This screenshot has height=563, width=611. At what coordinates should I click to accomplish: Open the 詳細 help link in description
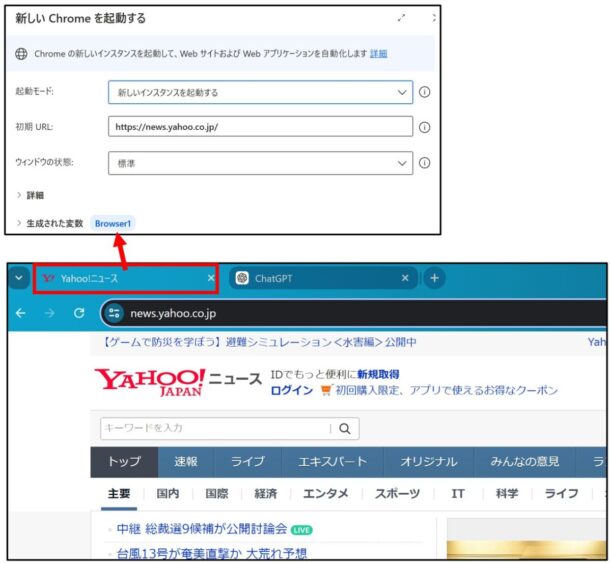click(378, 54)
